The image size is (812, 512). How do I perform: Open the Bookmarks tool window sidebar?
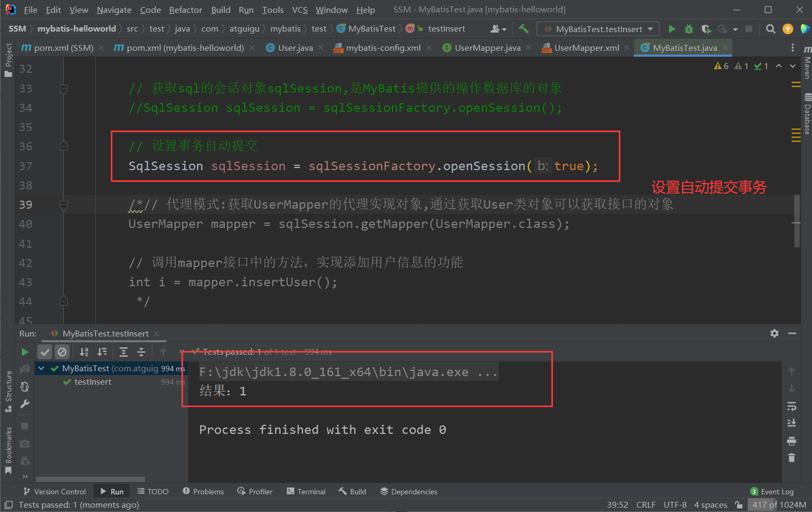point(8,450)
